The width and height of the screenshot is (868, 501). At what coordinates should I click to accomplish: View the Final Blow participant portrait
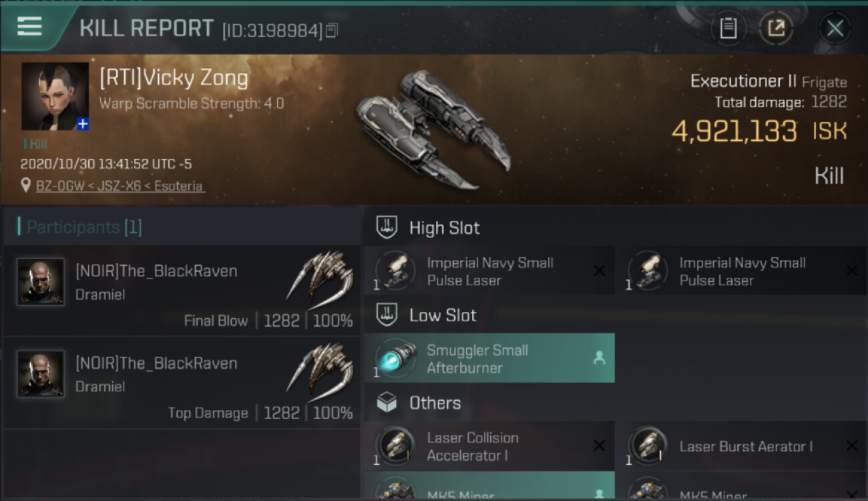[41, 281]
